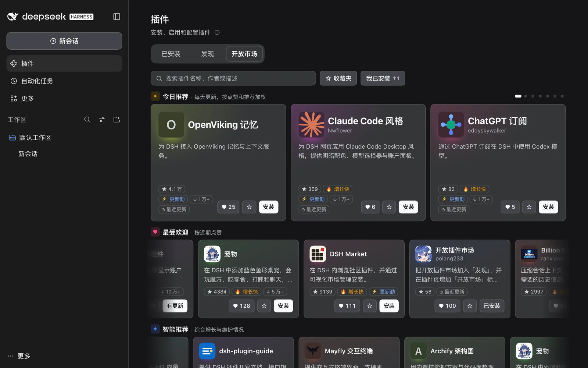Add a new workspace folder icon
The width and height of the screenshot is (588, 368).
(116, 120)
